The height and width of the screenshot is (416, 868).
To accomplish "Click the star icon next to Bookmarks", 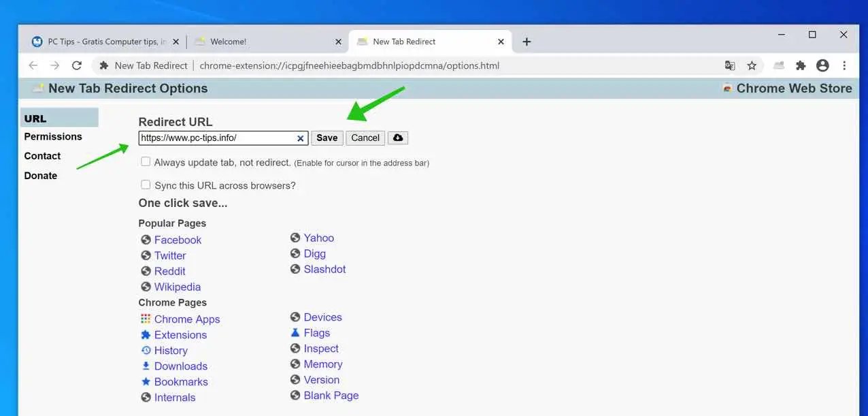I will [146, 381].
